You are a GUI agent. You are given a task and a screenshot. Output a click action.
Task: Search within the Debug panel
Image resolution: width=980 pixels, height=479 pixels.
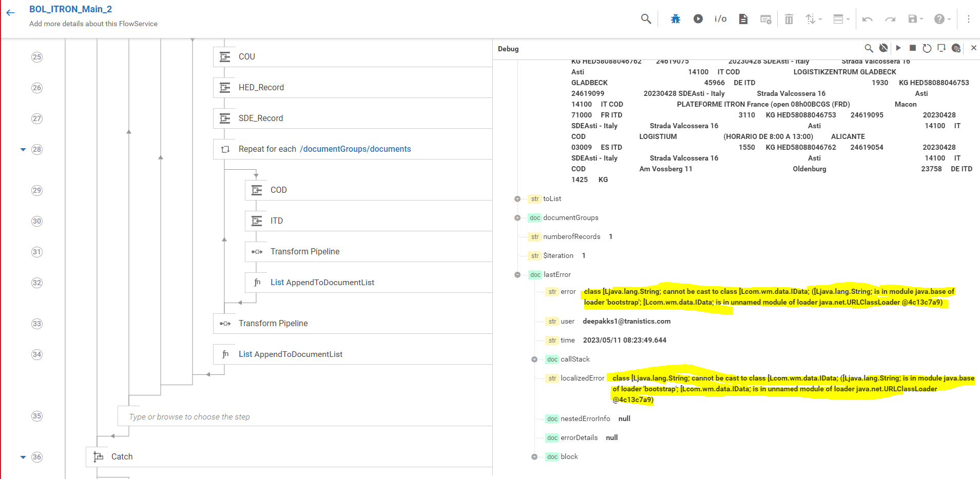click(x=869, y=48)
